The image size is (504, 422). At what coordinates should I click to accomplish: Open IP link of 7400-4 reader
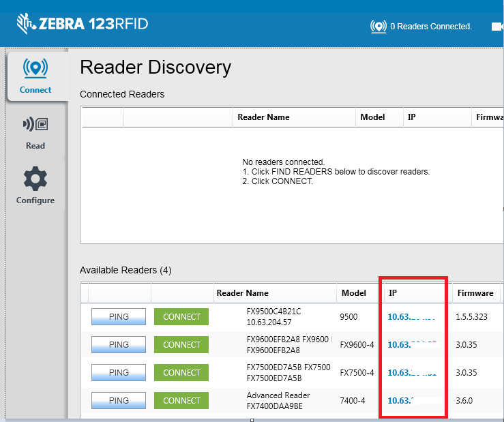(x=402, y=401)
